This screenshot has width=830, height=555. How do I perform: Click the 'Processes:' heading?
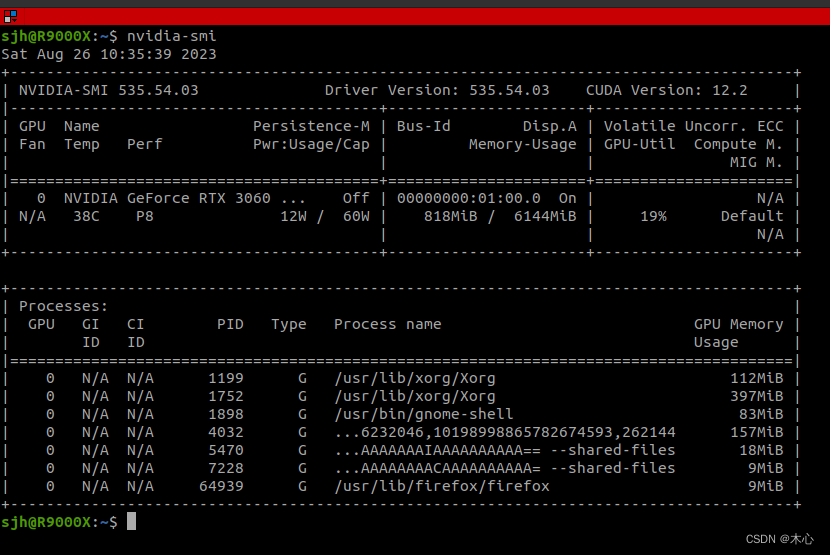pyautogui.click(x=64, y=307)
